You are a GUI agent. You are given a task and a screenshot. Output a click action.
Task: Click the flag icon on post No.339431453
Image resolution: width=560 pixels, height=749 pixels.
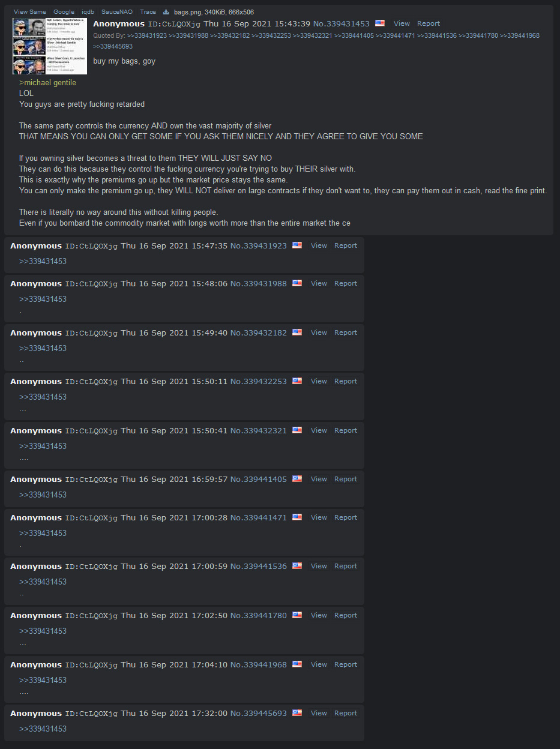tap(380, 23)
